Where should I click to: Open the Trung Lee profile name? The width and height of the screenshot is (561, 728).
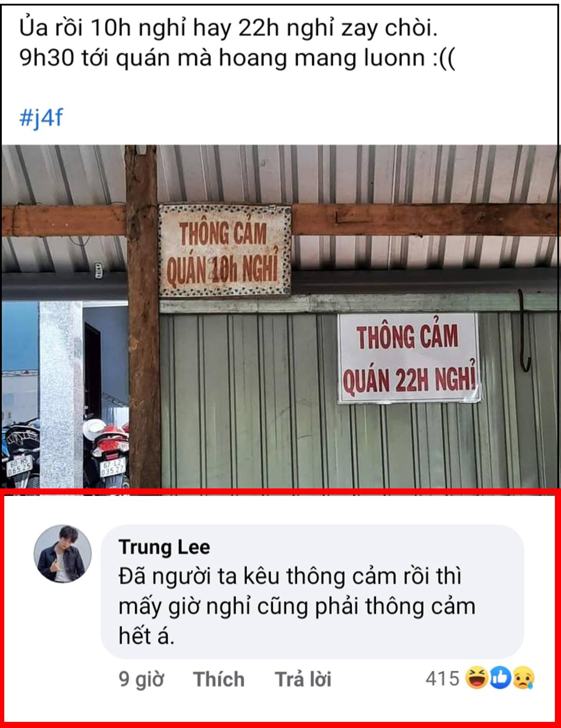click(164, 546)
